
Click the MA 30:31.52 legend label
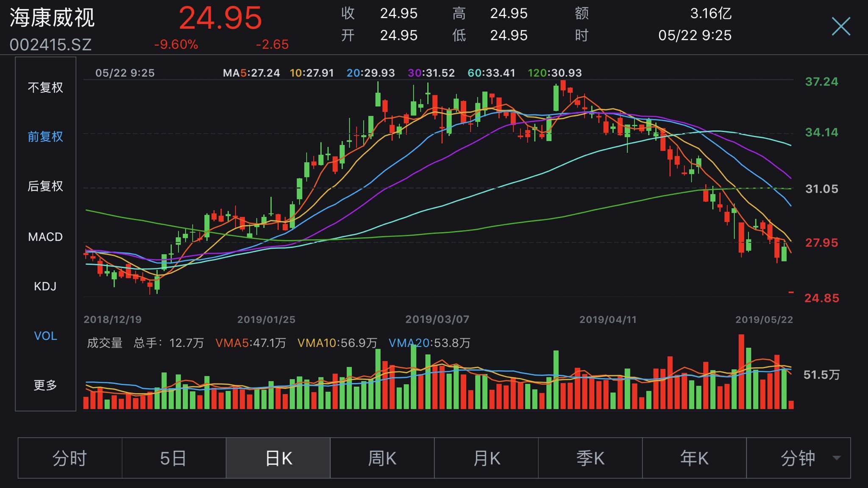[431, 73]
